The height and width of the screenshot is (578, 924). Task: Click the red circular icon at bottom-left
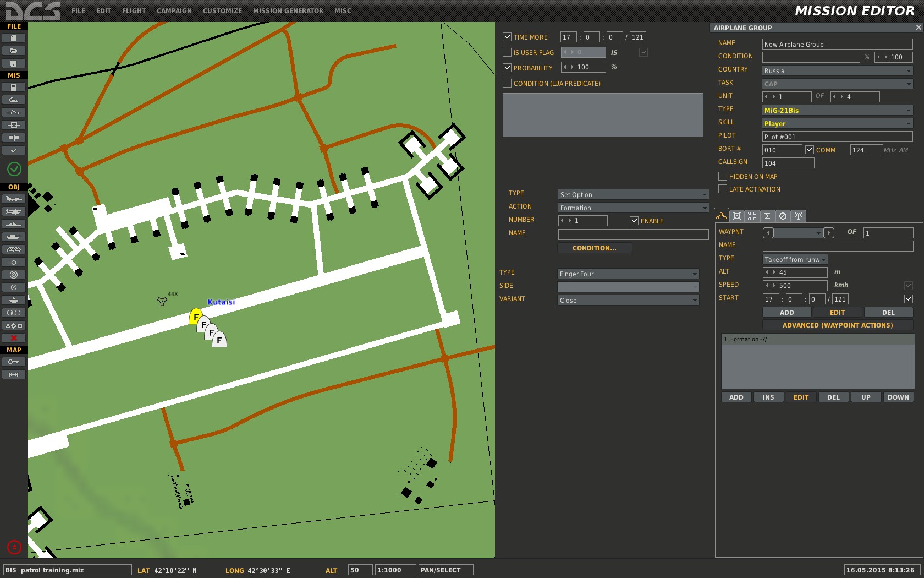click(x=14, y=547)
